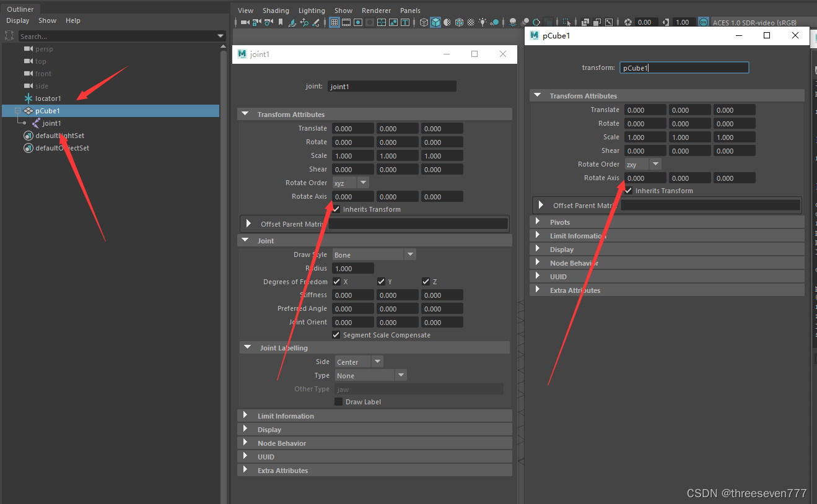
Task: Switch viewport to Wireframe cube icon
Action: [424, 22]
